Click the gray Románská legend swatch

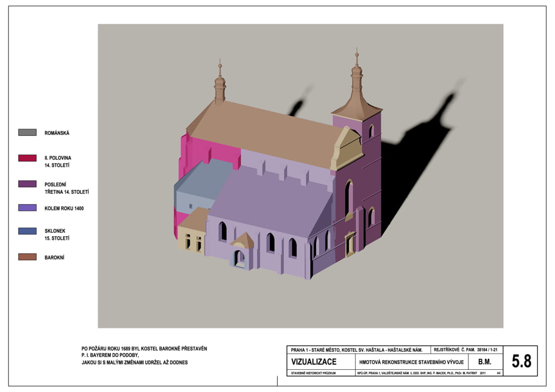[27, 132]
